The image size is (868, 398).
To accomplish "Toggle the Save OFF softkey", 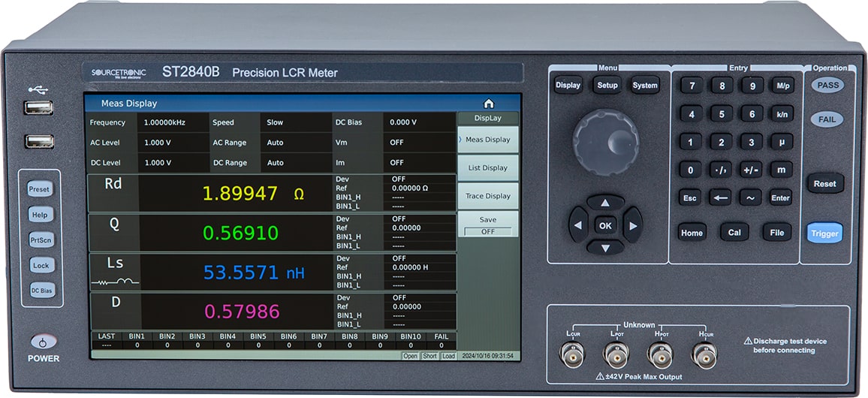I will [x=487, y=225].
